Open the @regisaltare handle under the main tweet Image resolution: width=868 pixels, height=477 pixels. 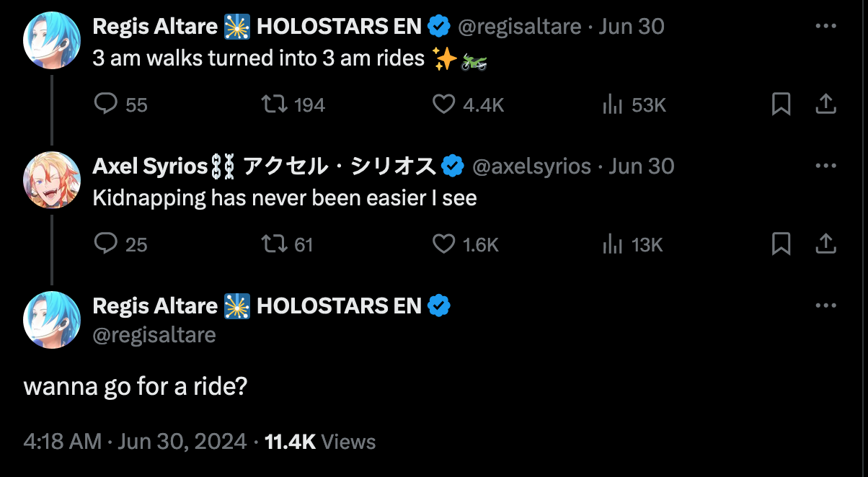pyautogui.click(x=154, y=335)
